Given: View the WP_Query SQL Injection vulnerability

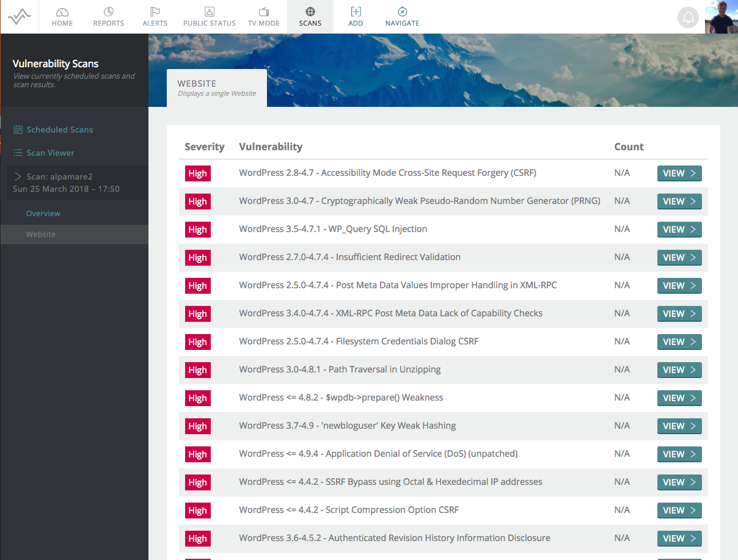Looking at the screenshot, I should (x=679, y=230).
